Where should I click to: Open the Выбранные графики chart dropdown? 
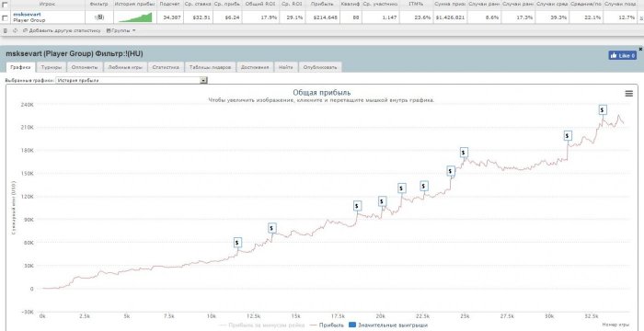coord(132,81)
